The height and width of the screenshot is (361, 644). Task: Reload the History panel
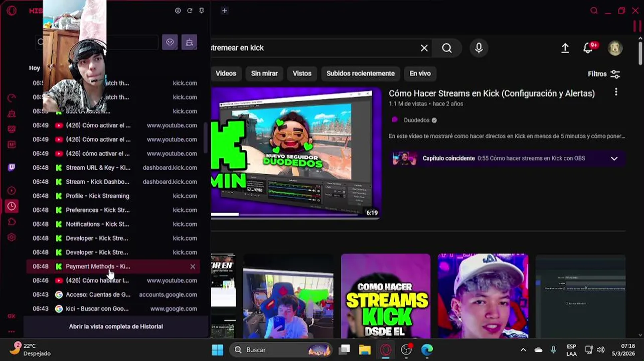(x=190, y=11)
